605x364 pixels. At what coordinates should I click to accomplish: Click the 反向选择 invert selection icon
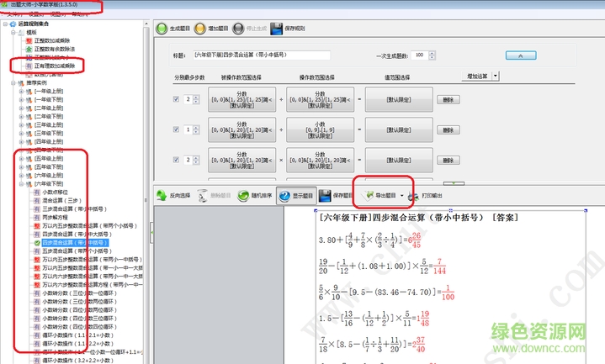pos(162,195)
